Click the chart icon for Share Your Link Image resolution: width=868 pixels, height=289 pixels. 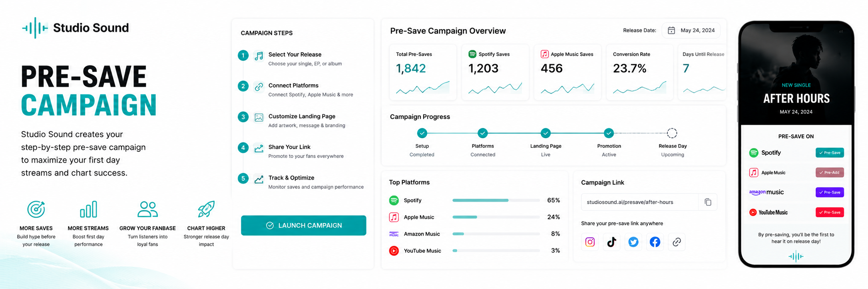click(259, 148)
